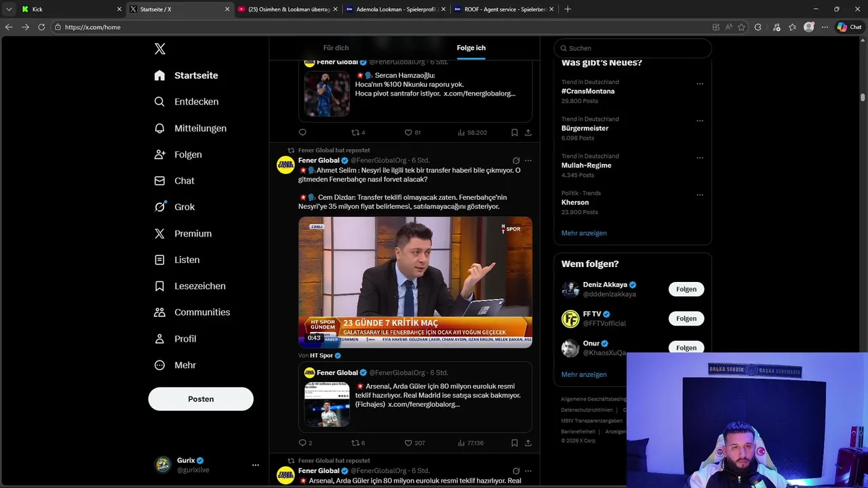This screenshot has width=868, height=488.
Task: Click the X logo in the sidebar
Action: point(159,49)
